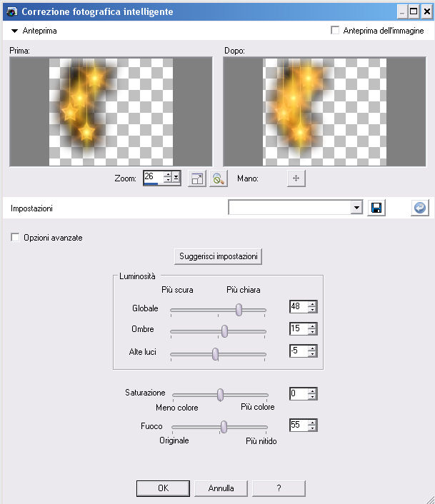Click the app icon in title bar
The image size is (435, 504).
click(12, 12)
